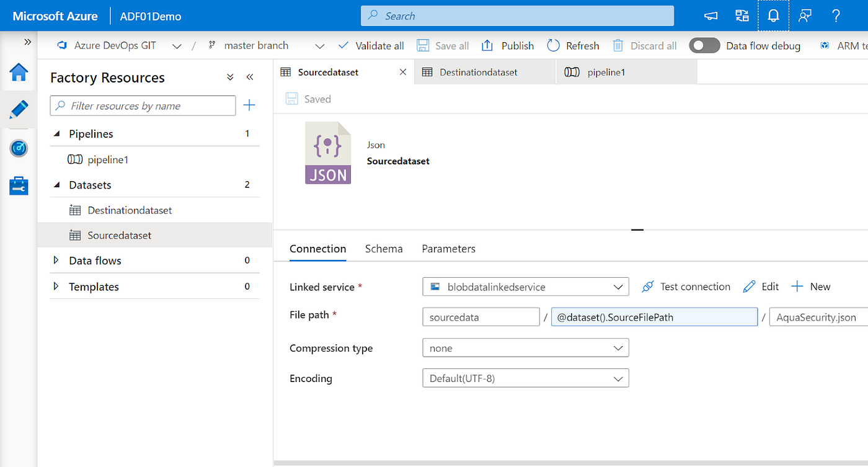This screenshot has height=467, width=868.
Task: Click Refresh in the toolbar
Action: (573, 45)
